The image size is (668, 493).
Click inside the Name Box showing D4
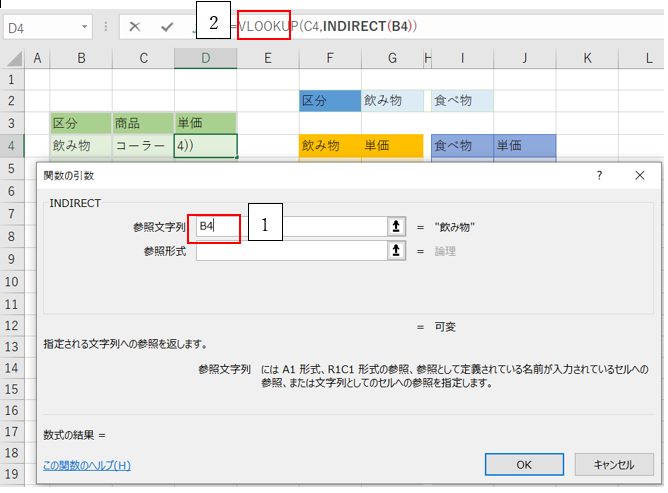coord(38,28)
